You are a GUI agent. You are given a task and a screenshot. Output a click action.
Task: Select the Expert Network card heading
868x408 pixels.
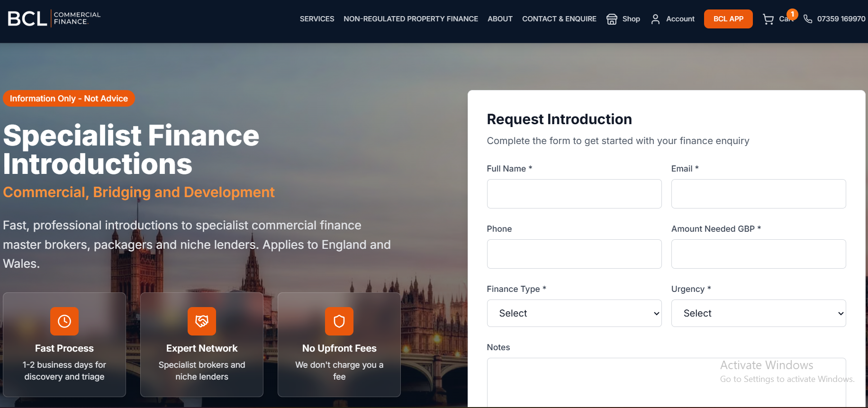coord(202,348)
